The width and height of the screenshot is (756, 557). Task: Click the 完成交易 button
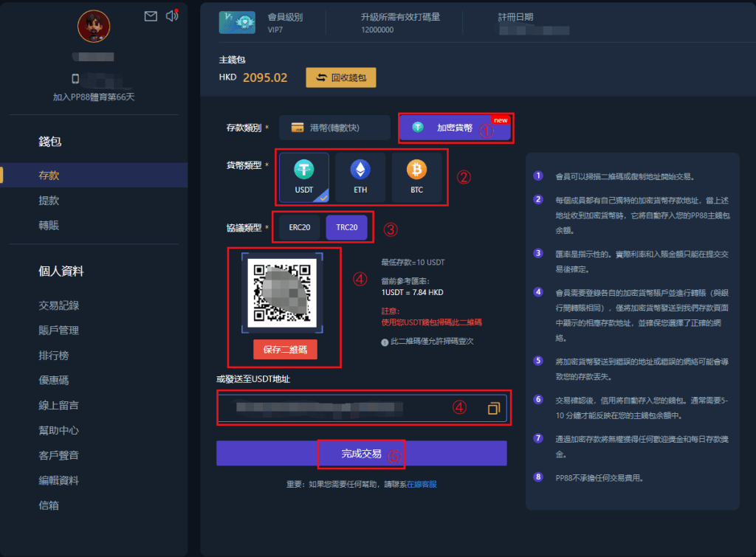pyautogui.click(x=362, y=454)
